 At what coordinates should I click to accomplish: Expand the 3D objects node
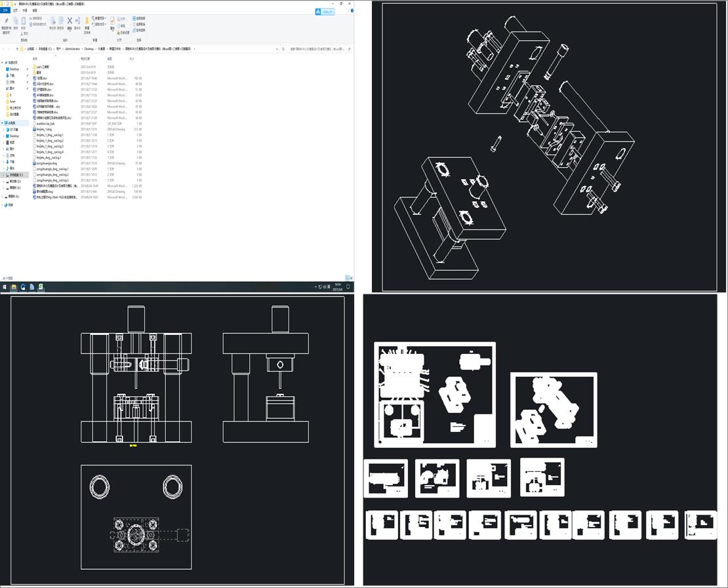[x=4, y=130]
